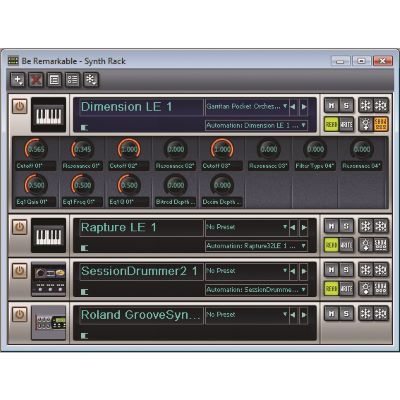This screenshot has height=400, width=400.
Task: Open Roland GrooveSynth No Preset dropdown
Action: [x=247, y=315]
